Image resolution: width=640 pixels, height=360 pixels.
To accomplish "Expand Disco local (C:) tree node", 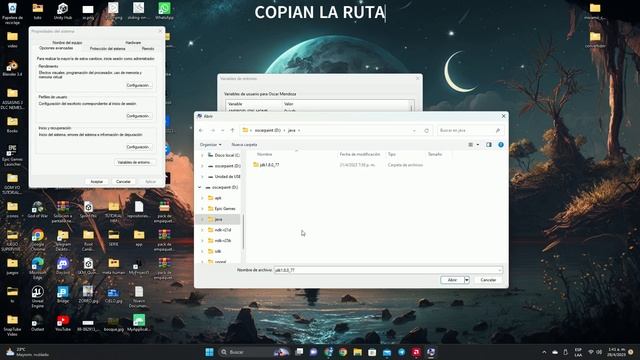I will [202, 155].
